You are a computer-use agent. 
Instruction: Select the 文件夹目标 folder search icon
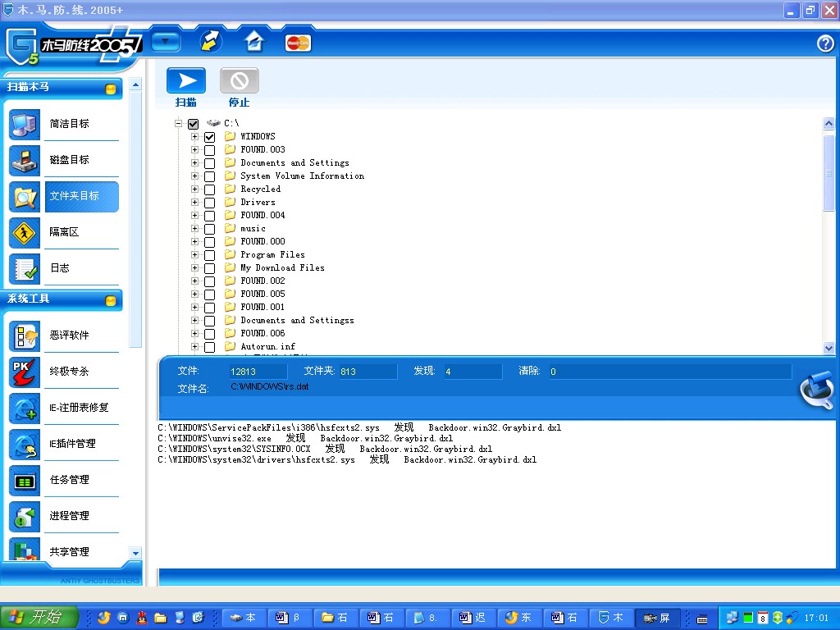(x=25, y=197)
